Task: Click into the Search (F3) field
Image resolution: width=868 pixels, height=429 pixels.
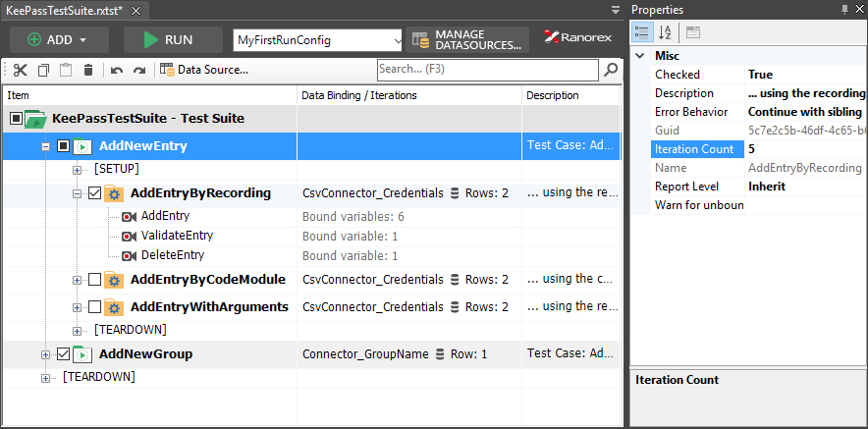Action: 488,70
